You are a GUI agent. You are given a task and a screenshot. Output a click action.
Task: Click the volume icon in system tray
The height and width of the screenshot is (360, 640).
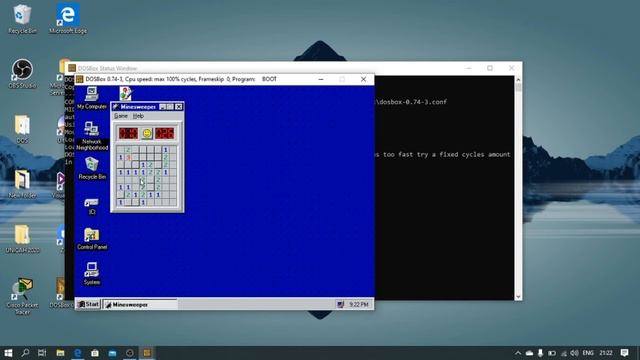pos(574,353)
